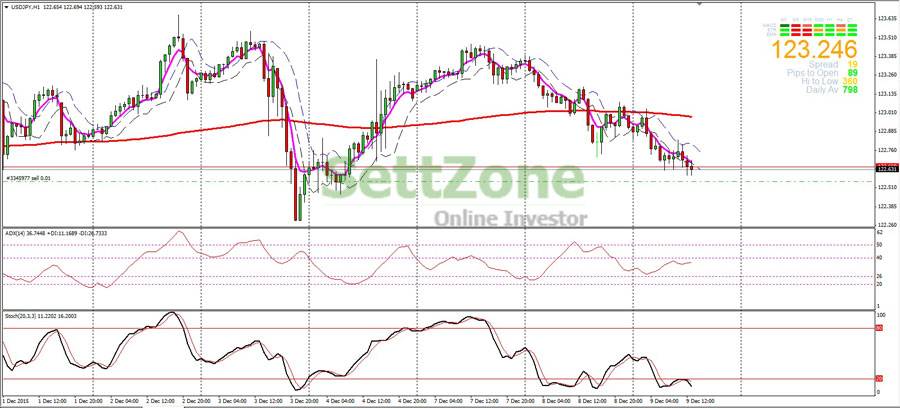Click the Stochastic level tag 80
Image resolution: width=900 pixels, height=408 pixels.
coord(879,328)
